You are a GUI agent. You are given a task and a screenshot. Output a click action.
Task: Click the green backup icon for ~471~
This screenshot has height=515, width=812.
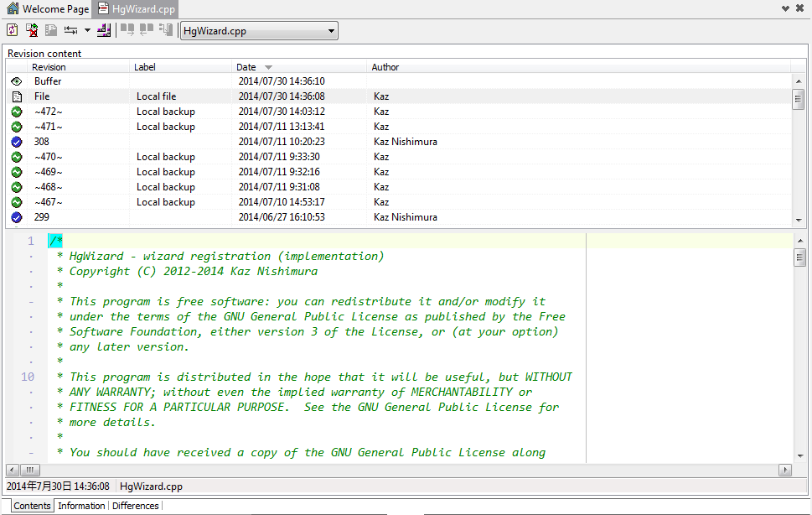[17, 127]
